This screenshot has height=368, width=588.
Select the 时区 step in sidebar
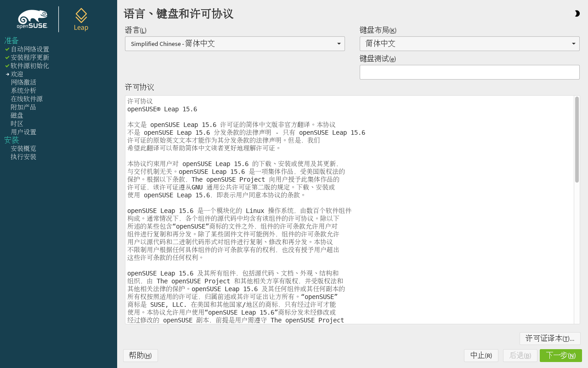tap(17, 123)
